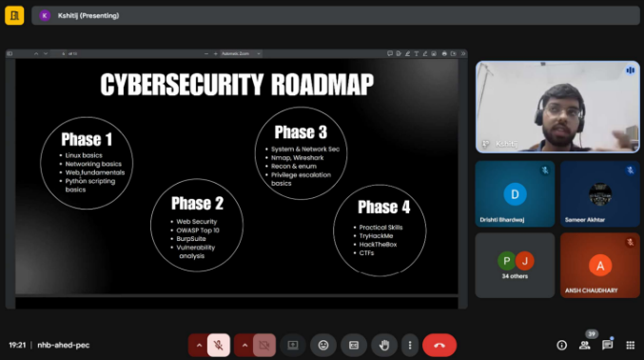This screenshot has height=360, width=644.
Task: Turn on the camera
Action: tap(264, 345)
